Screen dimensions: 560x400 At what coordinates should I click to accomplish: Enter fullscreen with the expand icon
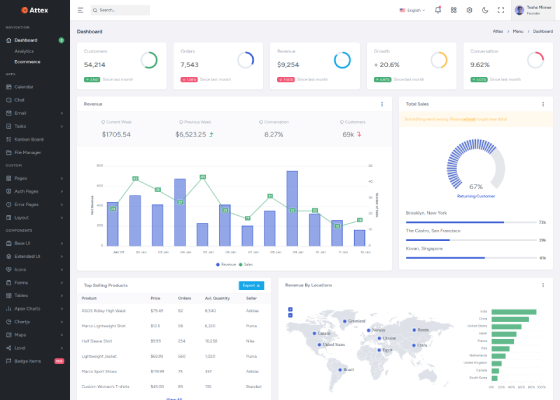[x=501, y=10]
